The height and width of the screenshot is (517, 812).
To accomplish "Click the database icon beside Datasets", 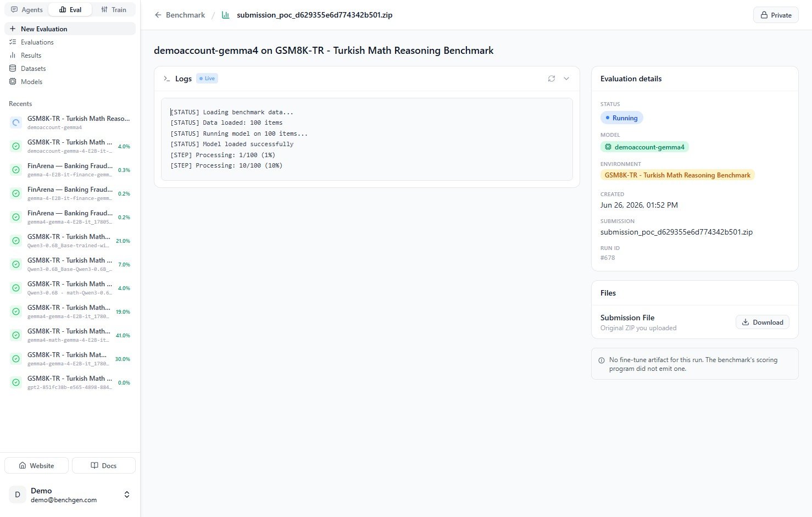I will click(x=13, y=68).
